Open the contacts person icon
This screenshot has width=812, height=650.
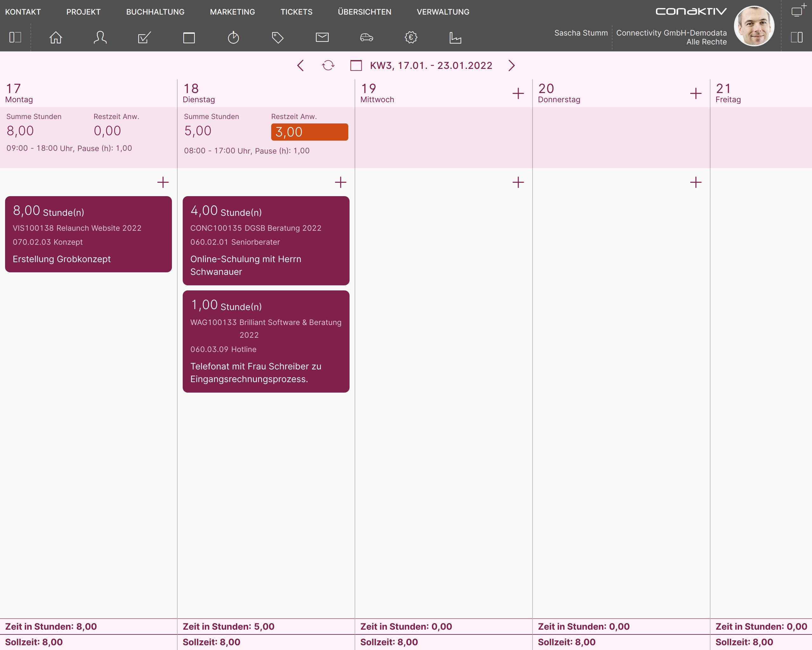pos(100,37)
